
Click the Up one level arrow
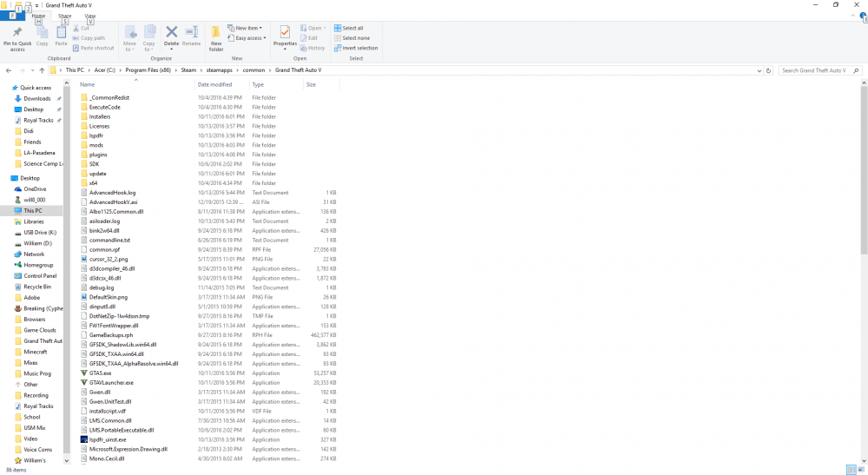pyautogui.click(x=42, y=70)
